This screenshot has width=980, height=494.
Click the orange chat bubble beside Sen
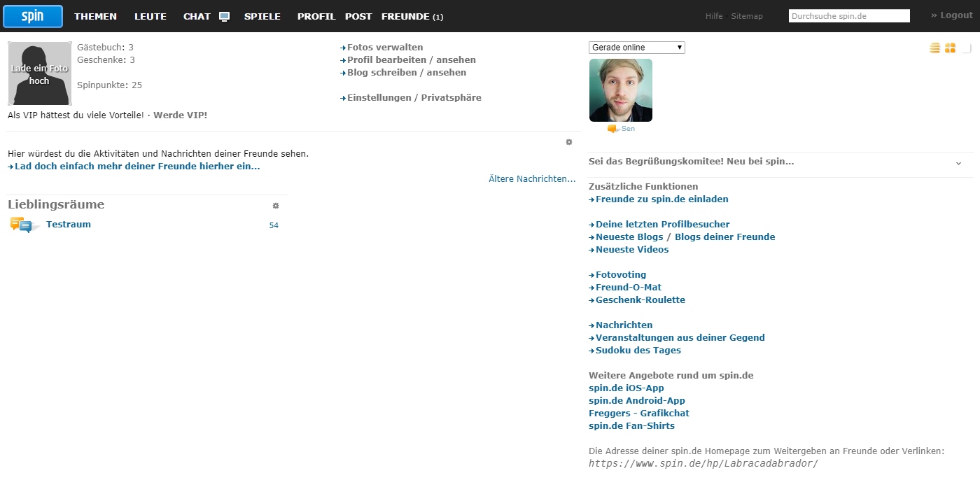point(612,129)
